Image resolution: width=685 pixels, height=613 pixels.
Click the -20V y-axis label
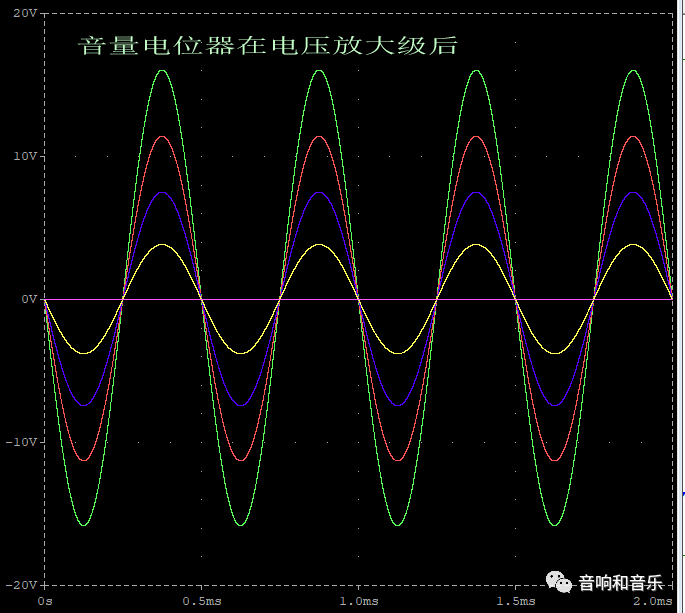click(x=22, y=585)
